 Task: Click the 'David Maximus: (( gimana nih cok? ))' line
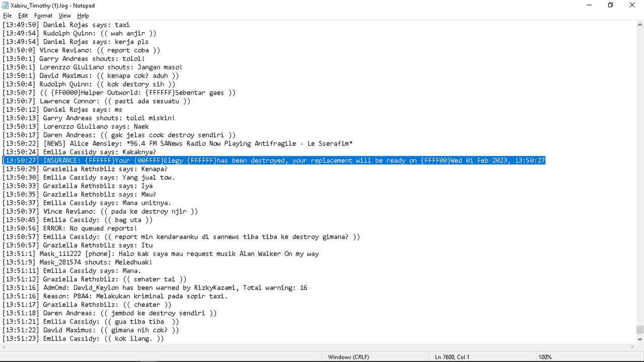[91, 330]
